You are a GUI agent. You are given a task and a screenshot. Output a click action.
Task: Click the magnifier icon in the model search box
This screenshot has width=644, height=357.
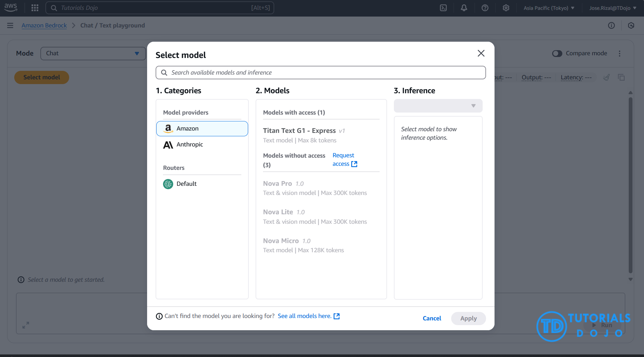point(164,73)
